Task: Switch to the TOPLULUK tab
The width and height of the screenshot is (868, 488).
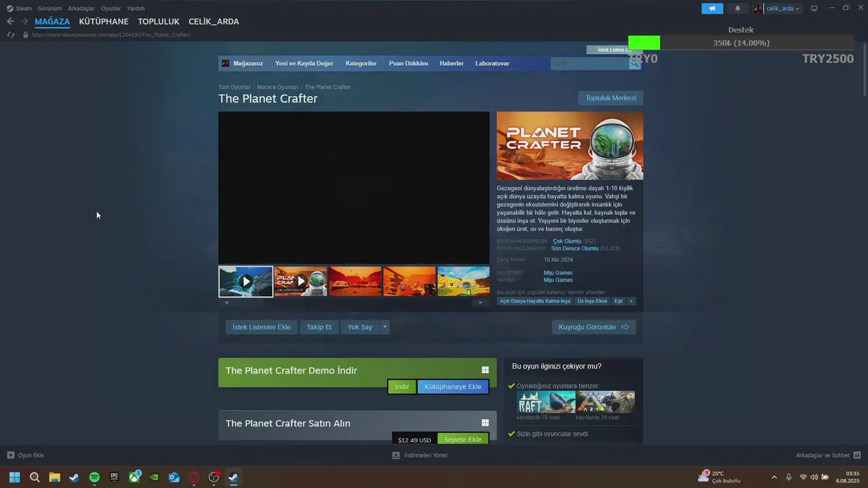Action: coord(159,22)
